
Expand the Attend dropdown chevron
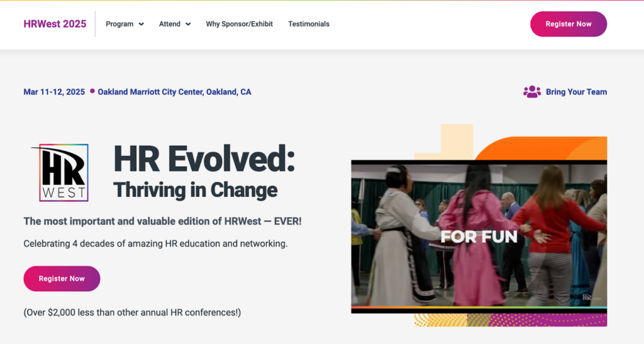point(188,25)
